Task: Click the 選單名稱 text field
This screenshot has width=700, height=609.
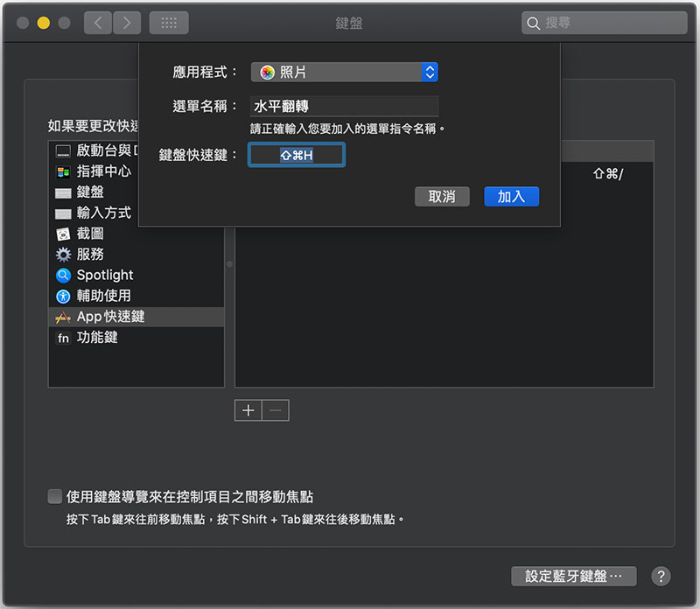Action: pos(344,107)
